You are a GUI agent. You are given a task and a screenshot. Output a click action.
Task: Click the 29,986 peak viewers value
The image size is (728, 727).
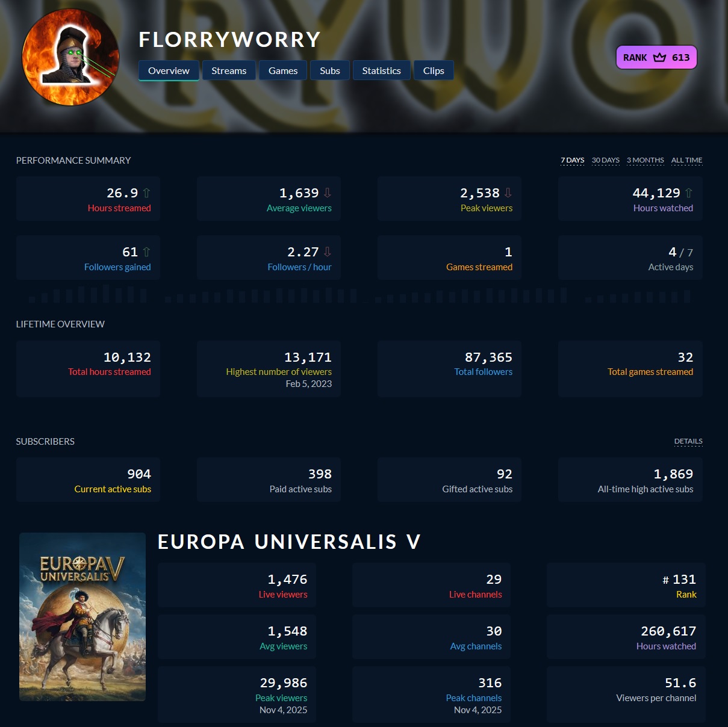tap(284, 683)
